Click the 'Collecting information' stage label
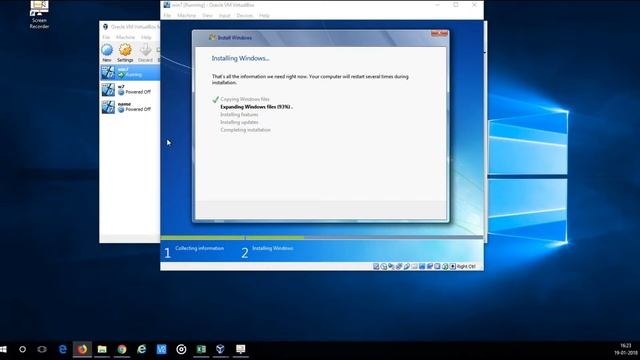 coord(200,248)
